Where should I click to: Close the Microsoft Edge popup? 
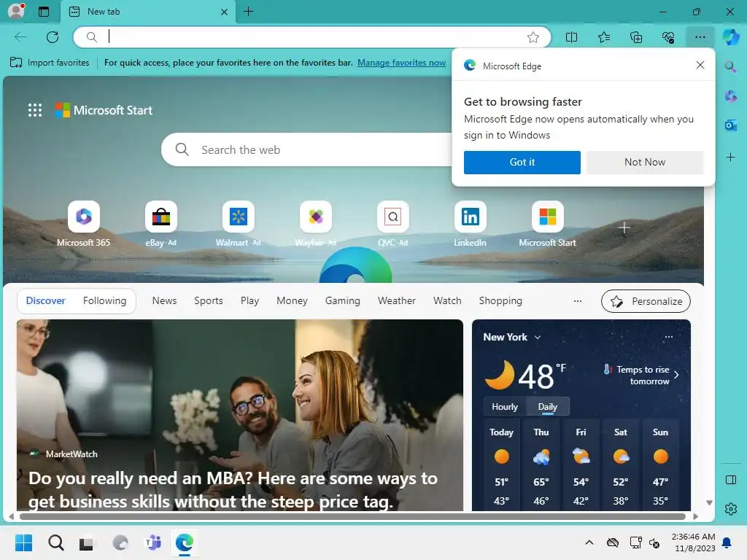[700, 65]
